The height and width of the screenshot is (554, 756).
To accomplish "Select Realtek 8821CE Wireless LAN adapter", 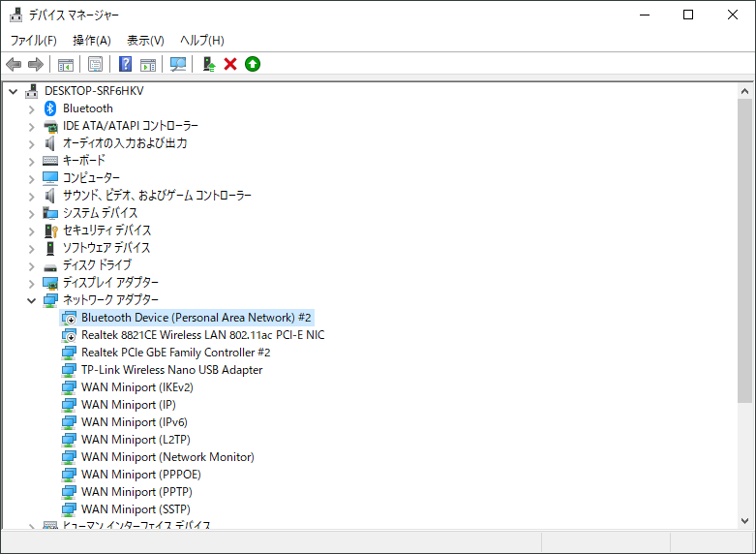I will 202,335.
